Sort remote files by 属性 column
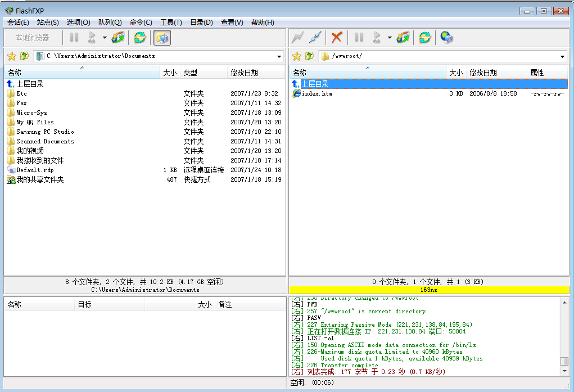The image size is (574, 392). [537, 73]
